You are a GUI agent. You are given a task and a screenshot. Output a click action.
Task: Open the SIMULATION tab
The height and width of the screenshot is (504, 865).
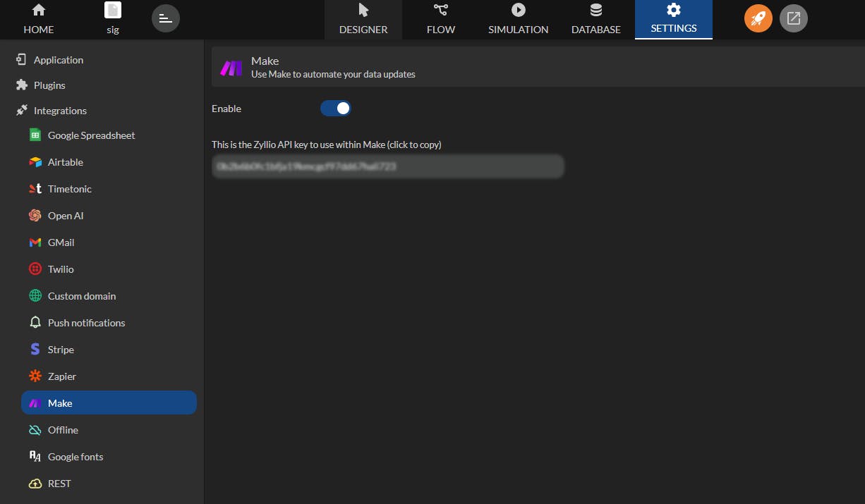[519, 20]
